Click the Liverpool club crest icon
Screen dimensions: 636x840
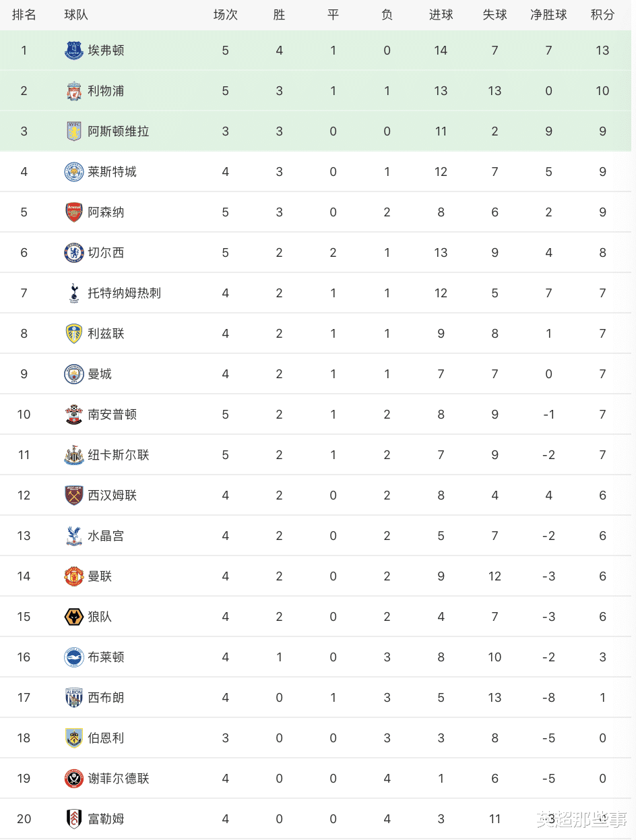tap(74, 91)
